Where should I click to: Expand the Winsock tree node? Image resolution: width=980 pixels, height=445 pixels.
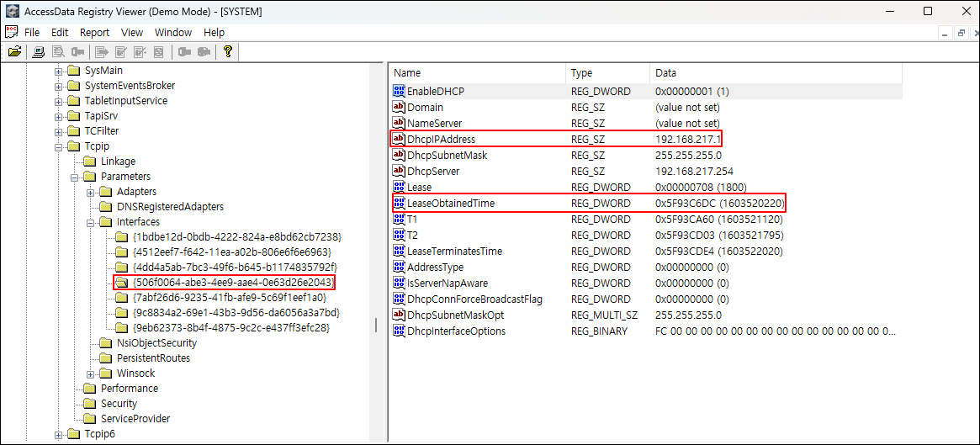(91, 373)
